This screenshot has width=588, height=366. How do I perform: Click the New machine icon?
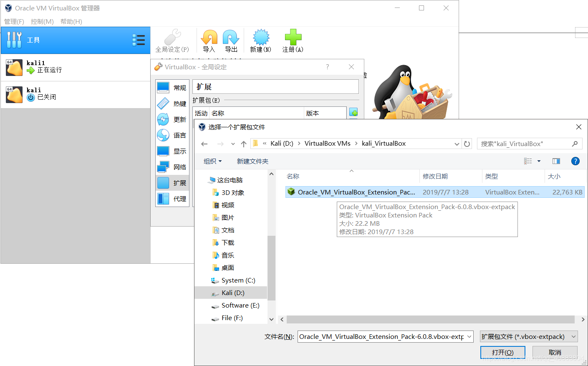click(x=261, y=37)
